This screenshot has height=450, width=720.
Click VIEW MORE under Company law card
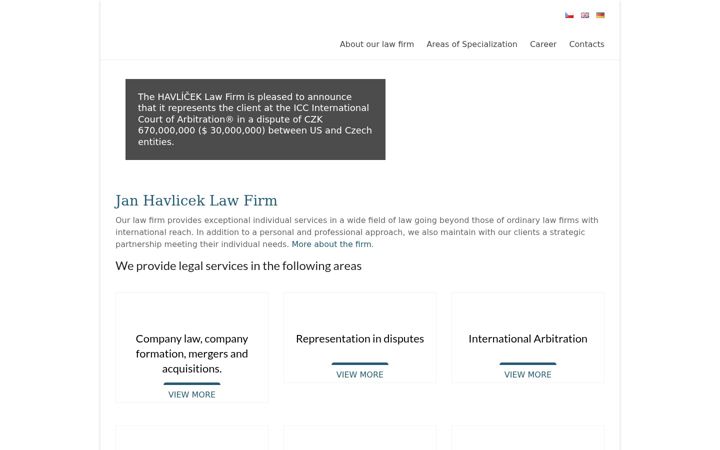coord(191,394)
